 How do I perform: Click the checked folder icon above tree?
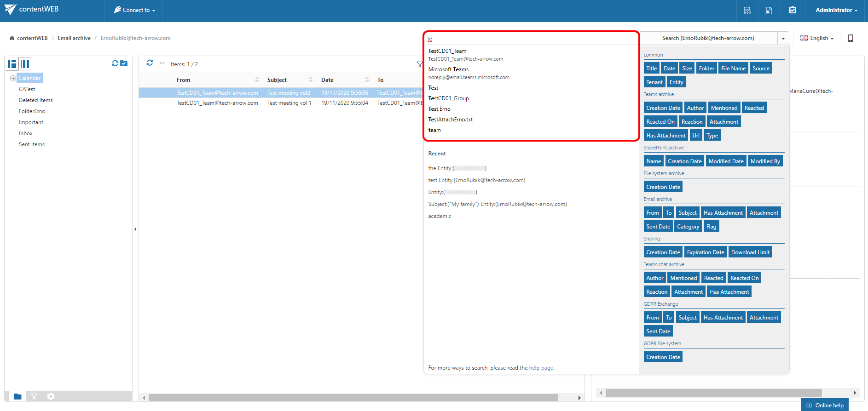(124, 63)
